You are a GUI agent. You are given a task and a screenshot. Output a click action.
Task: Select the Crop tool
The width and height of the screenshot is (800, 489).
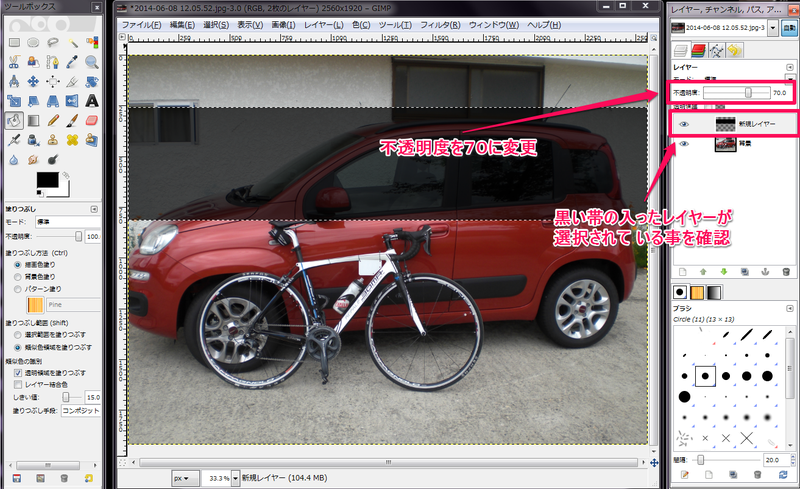pos(72,81)
